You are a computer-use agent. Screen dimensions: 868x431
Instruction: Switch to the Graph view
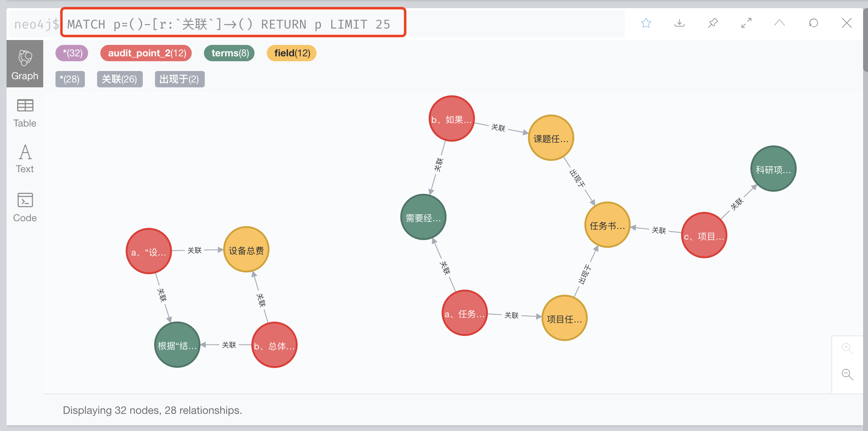pos(25,64)
